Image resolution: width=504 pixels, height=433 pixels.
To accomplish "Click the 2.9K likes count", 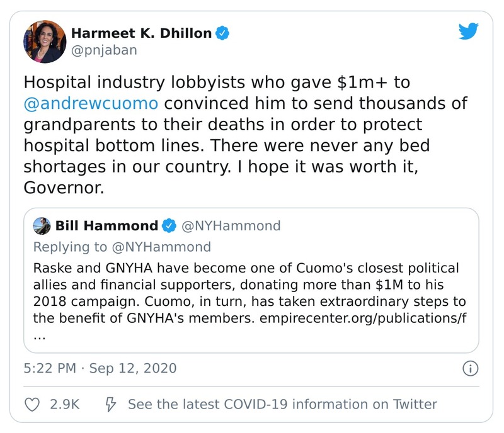I will click(64, 404).
